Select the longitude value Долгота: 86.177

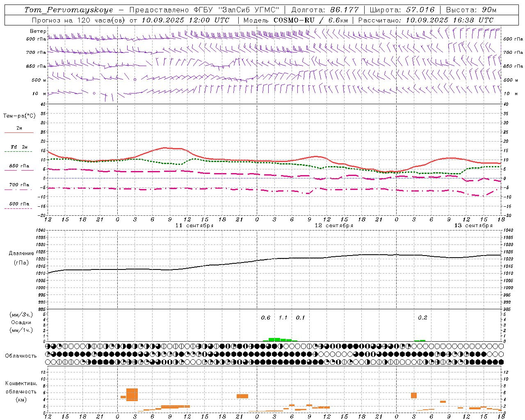click(325, 10)
